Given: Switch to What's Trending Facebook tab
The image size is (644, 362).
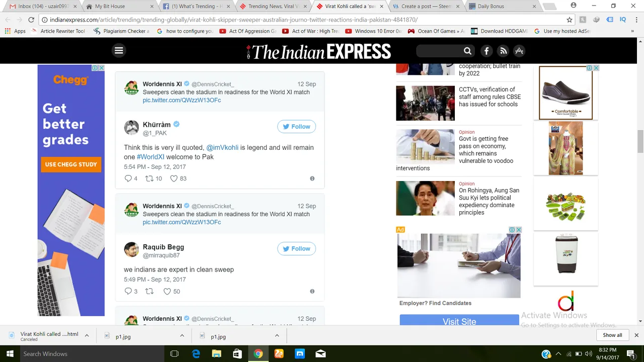Looking at the screenshot, I should pos(195,6).
